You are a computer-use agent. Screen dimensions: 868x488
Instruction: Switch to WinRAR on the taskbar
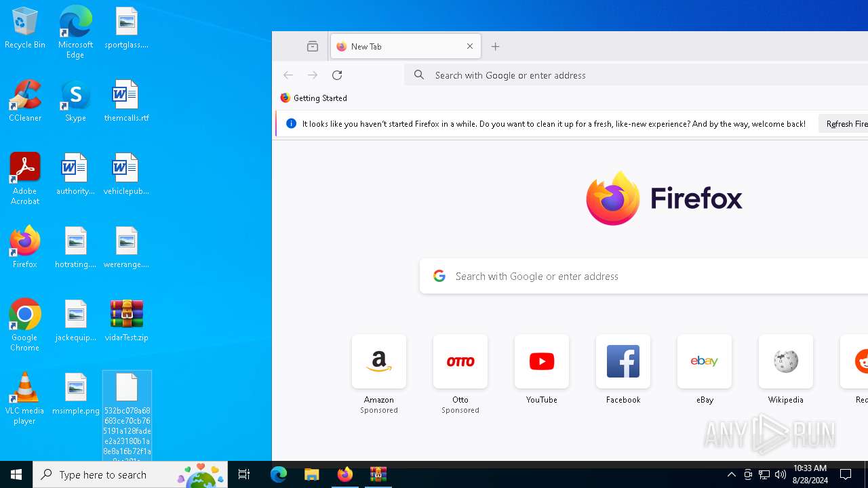[378, 474]
